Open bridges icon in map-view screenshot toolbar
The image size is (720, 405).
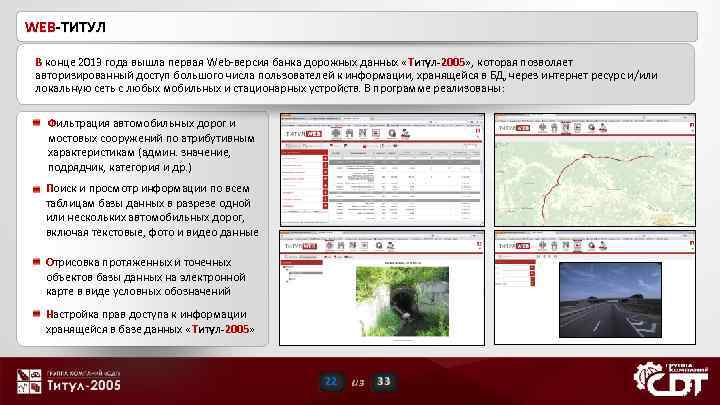point(554,128)
